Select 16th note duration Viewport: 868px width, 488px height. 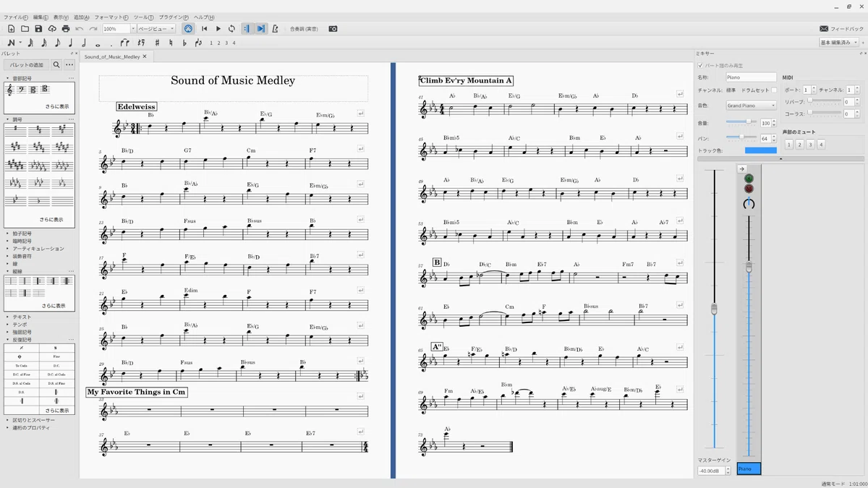[x=44, y=43]
